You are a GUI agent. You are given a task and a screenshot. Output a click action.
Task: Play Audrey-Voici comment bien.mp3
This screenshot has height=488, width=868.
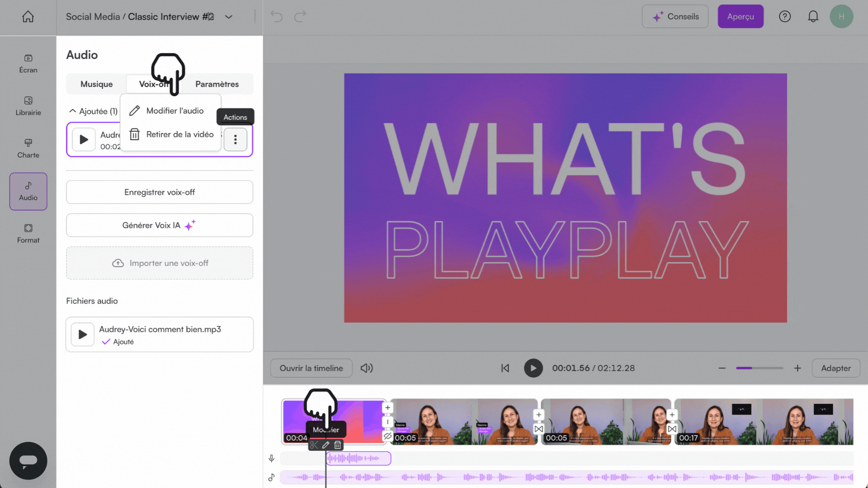82,334
